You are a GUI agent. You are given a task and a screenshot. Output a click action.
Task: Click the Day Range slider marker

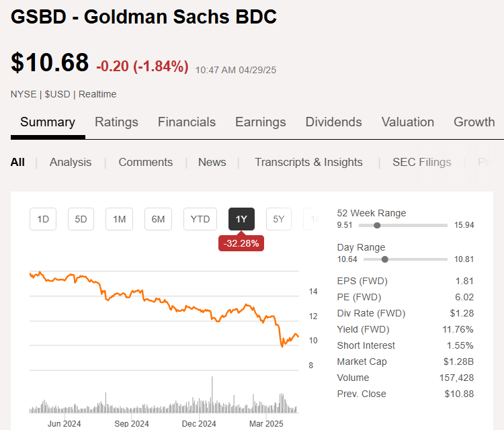(x=385, y=259)
